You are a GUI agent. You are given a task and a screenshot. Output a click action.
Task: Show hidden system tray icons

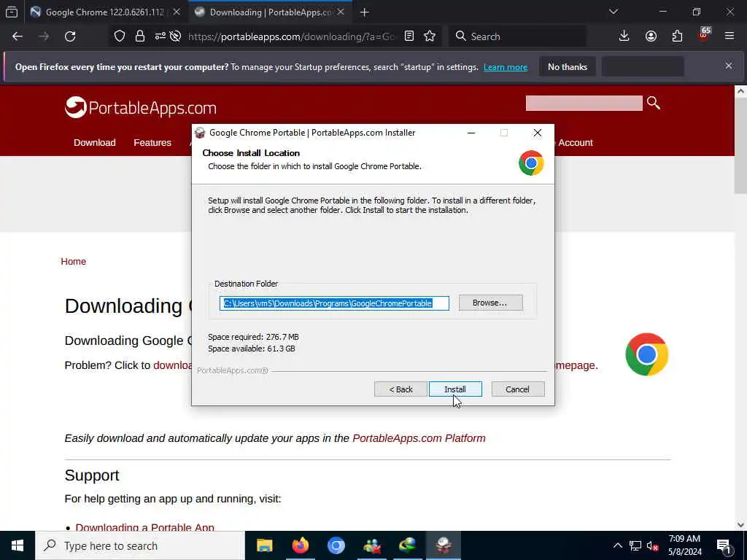(617, 545)
